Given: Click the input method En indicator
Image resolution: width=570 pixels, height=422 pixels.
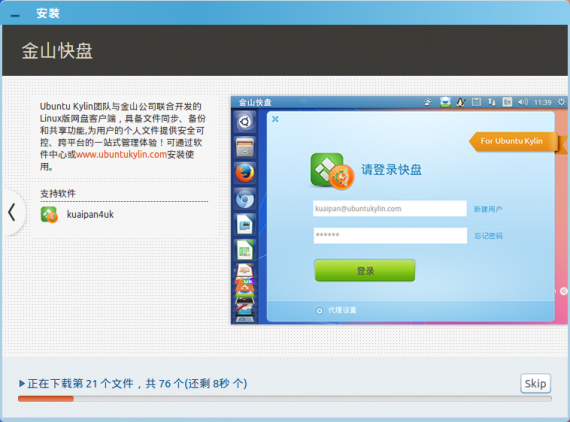Looking at the screenshot, I should (x=507, y=102).
